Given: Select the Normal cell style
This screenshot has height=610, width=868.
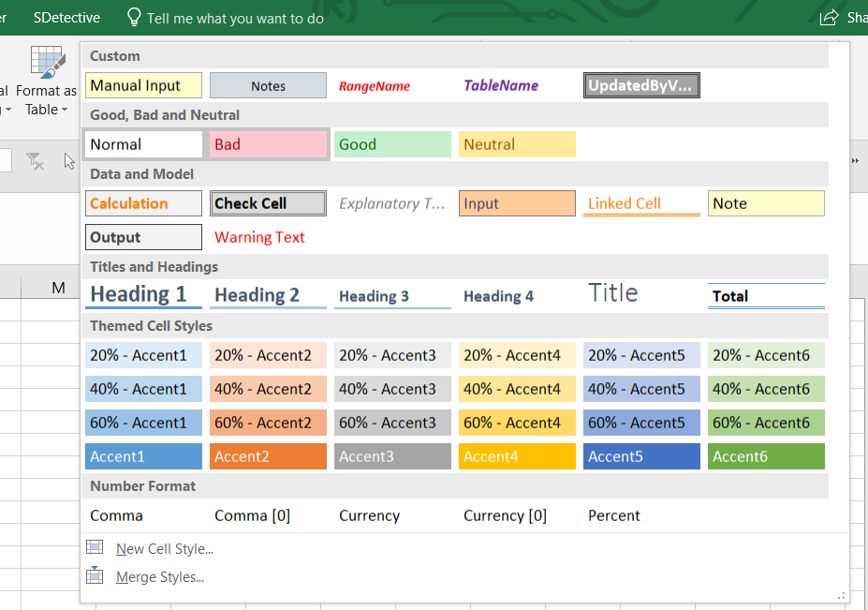Looking at the screenshot, I should 144,144.
